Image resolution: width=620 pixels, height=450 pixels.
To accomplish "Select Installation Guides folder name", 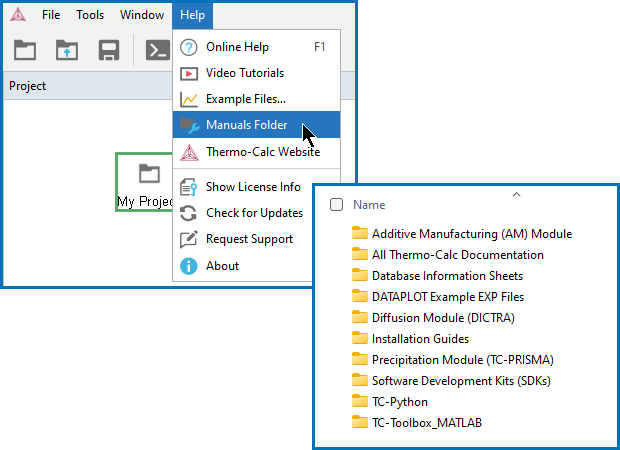I will coord(420,338).
